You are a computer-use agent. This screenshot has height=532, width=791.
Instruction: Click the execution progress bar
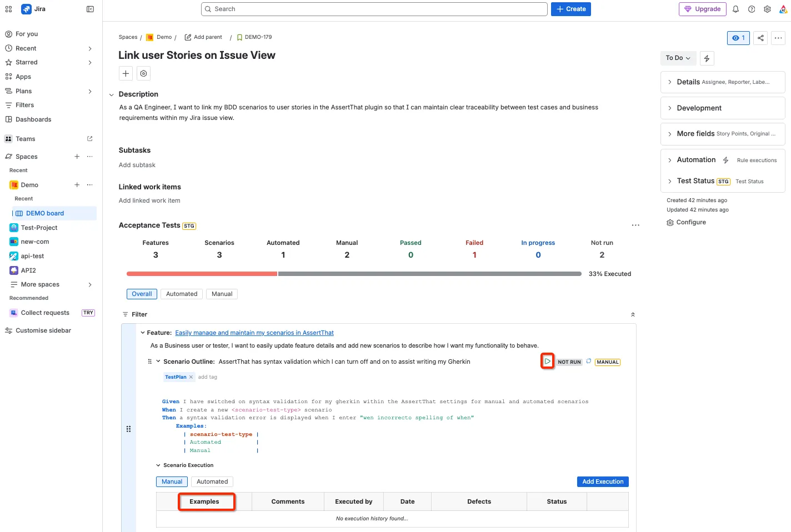click(354, 274)
